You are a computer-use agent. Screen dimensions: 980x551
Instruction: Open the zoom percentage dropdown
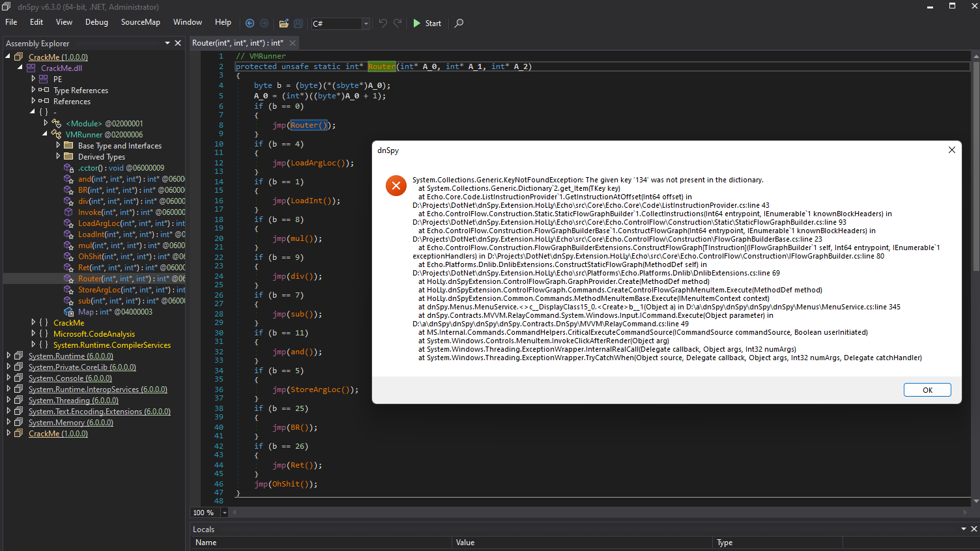tap(224, 513)
